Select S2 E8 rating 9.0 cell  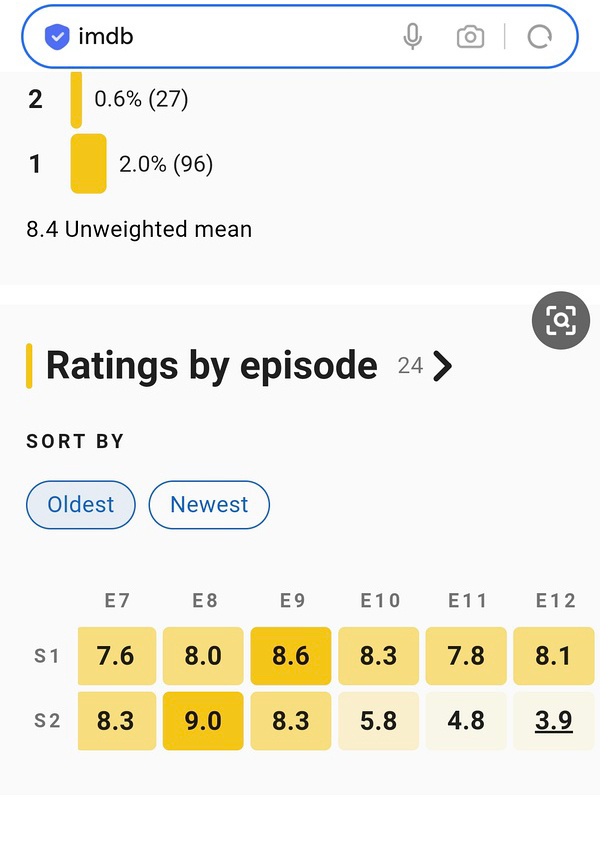203,721
